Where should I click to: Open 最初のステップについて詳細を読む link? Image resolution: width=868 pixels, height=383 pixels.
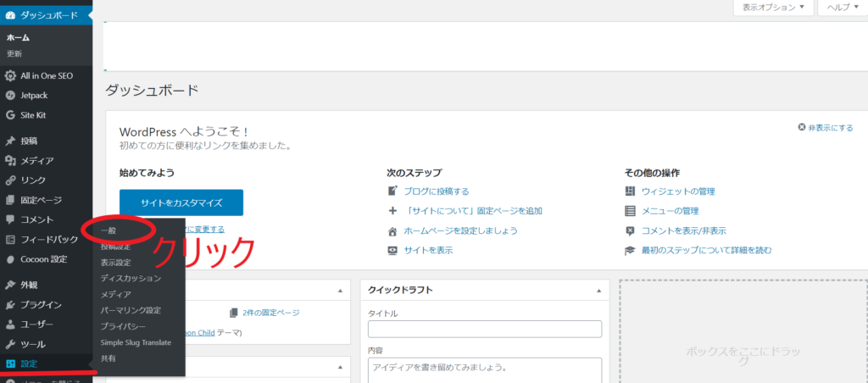tap(706, 250)
